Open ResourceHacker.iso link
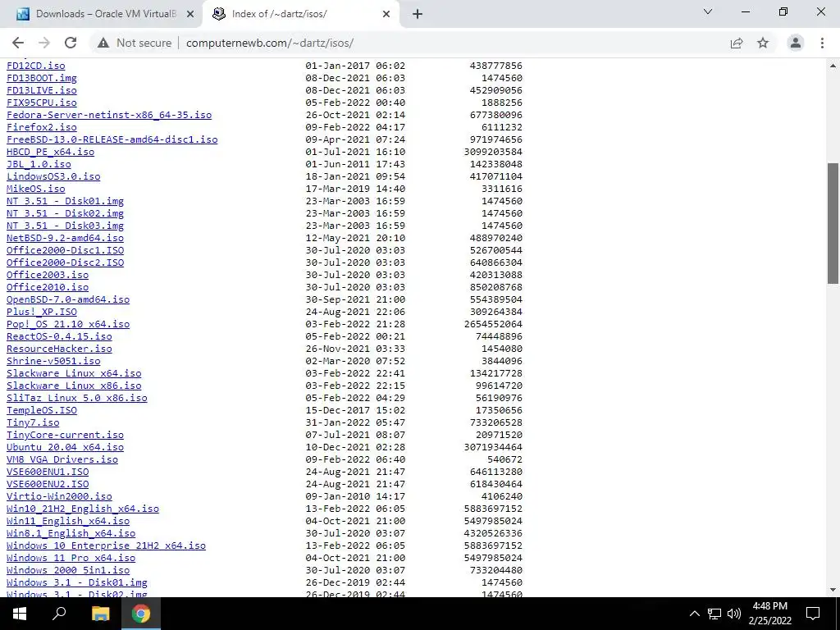The height and width of the screenshot is (630, 840). point(59,349)
